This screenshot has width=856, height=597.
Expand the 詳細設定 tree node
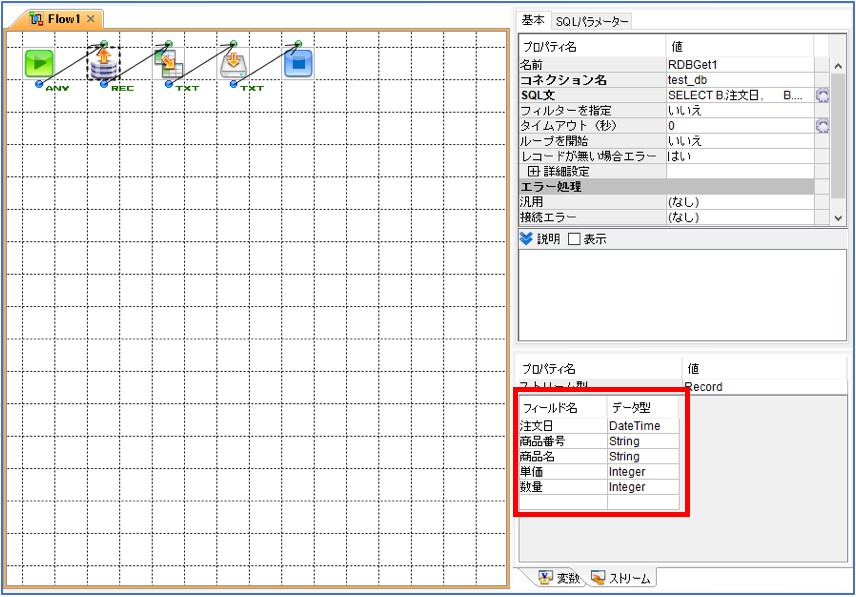click(534, 171)
